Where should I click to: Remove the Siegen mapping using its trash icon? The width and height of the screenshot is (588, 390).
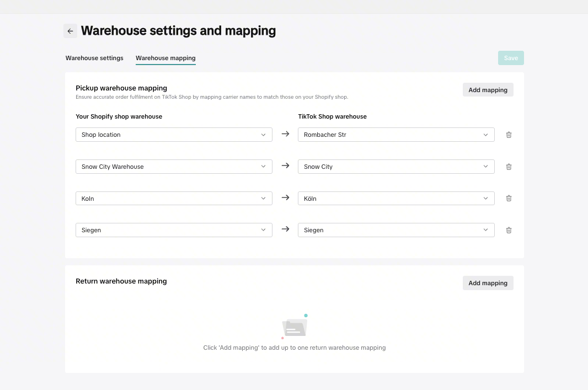click(509, 230)
